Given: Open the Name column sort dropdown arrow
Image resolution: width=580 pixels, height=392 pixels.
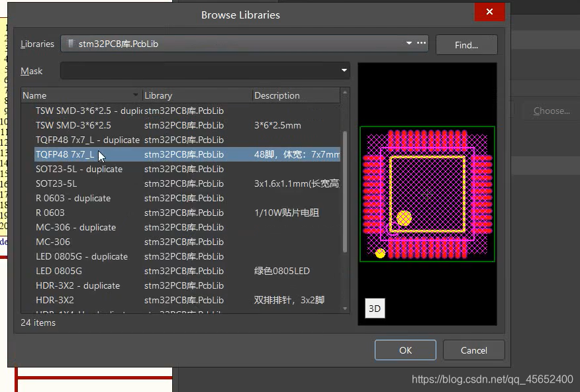Looking at the screenshot, I should pos(136,95).
